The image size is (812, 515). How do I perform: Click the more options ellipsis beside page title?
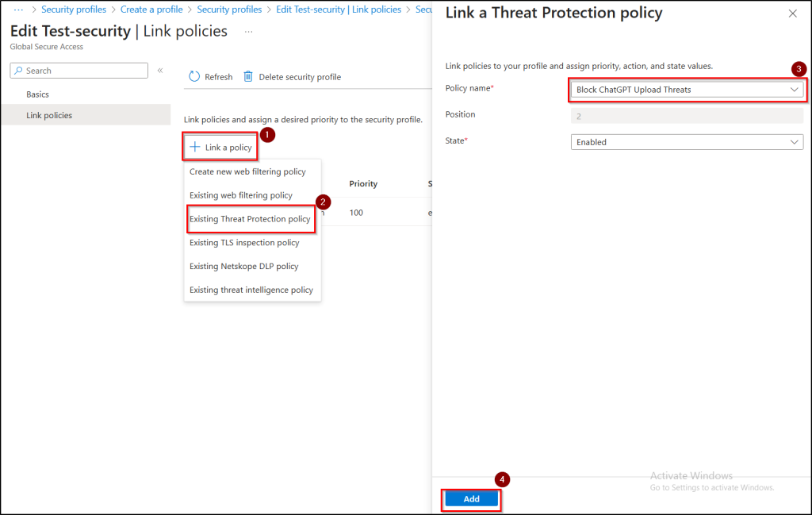pos(249,31)
